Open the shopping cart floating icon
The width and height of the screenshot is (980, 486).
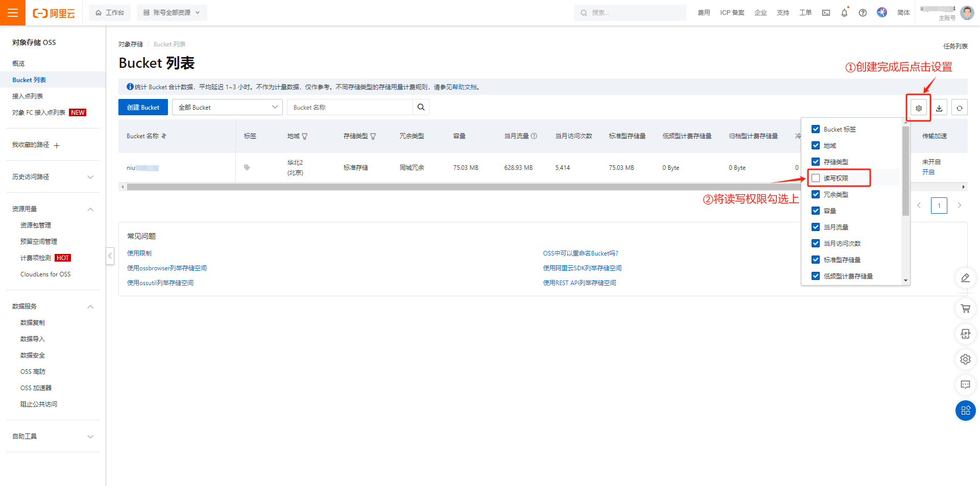(965, 308)
